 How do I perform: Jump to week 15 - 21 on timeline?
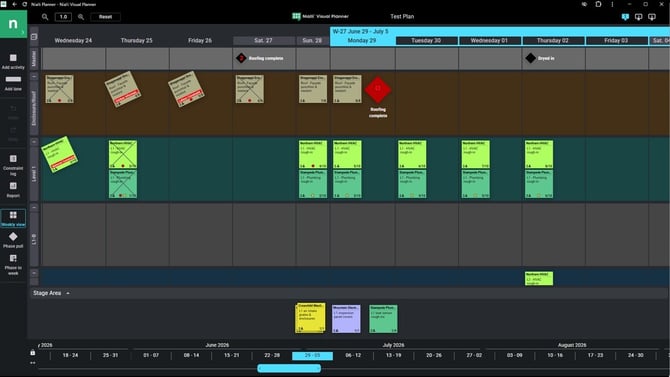coord(232,356)
